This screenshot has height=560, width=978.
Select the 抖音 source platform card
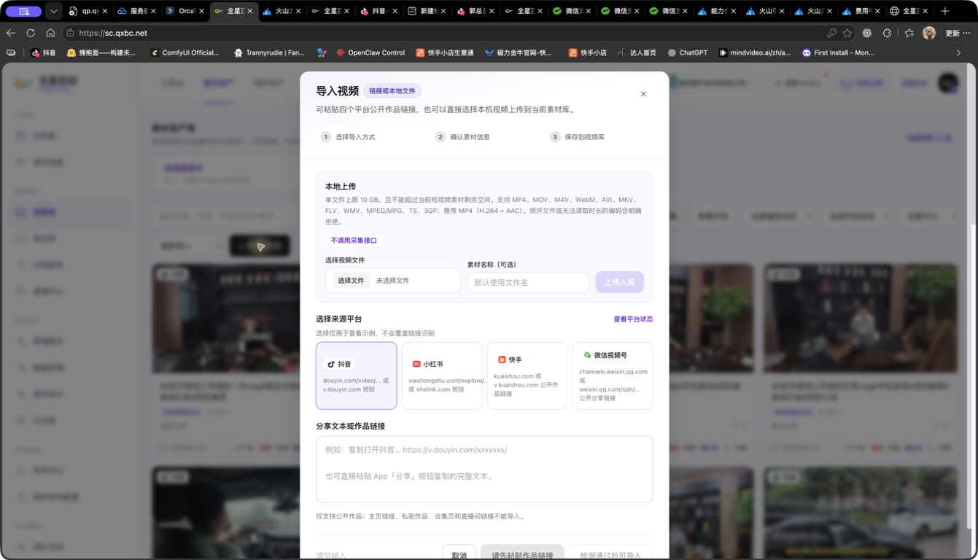(357, 376)
